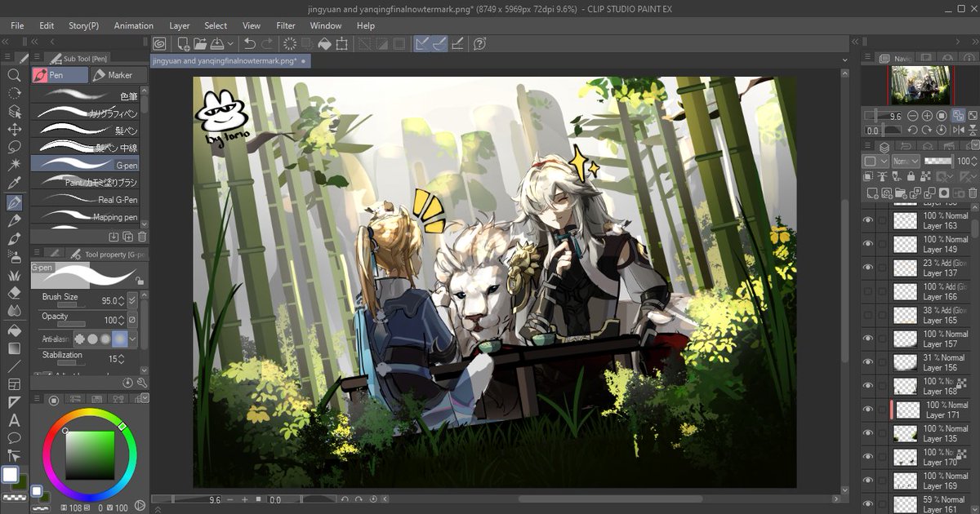980x514 pixels.
Task: Select the Auto select magic wand tool
Action: 14,165
